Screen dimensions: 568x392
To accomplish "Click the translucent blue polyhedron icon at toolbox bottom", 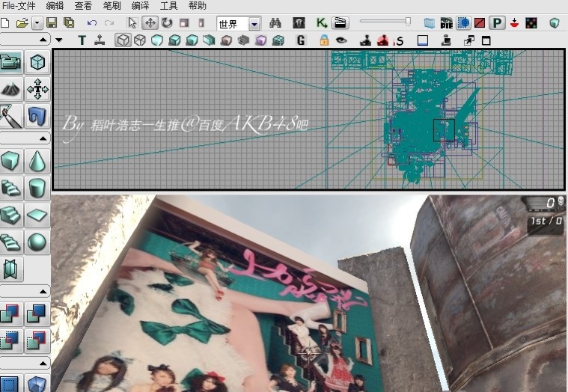I will click(37, 384).
